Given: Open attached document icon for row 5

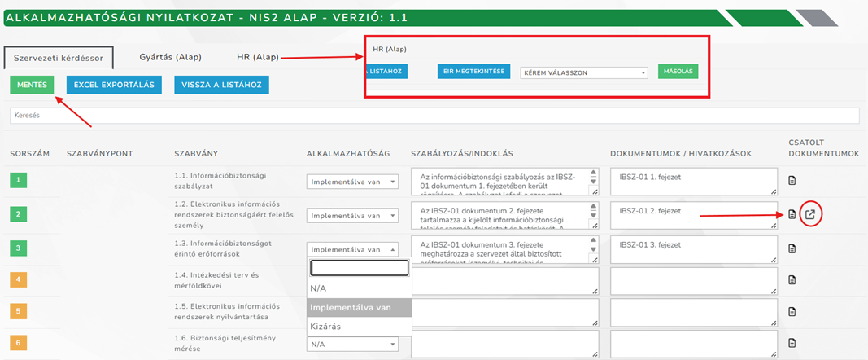Looking at the screenshot, I should 792,313.
